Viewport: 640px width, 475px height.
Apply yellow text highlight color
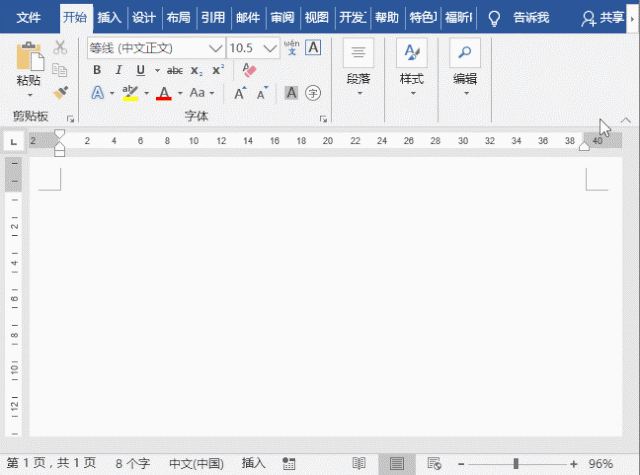pos(130,93)
